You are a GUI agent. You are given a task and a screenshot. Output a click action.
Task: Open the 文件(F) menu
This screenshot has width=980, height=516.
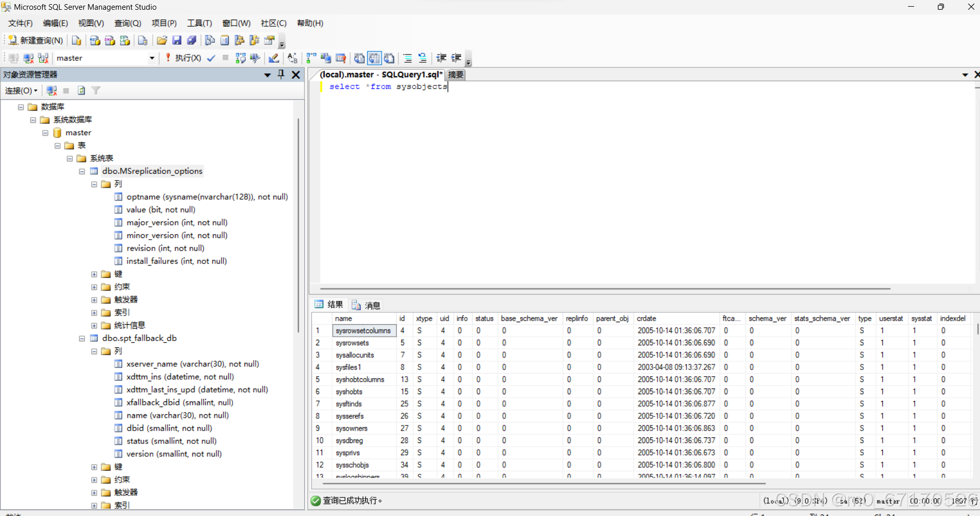[21, 23]
